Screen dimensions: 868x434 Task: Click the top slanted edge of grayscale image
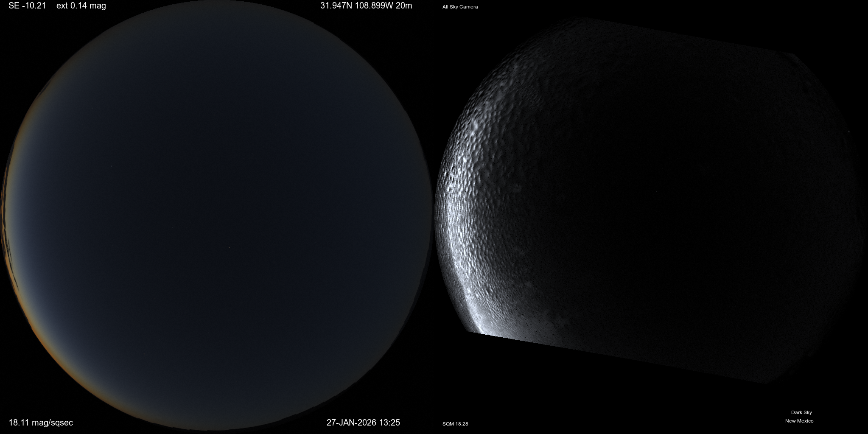(x=679, y=35)
